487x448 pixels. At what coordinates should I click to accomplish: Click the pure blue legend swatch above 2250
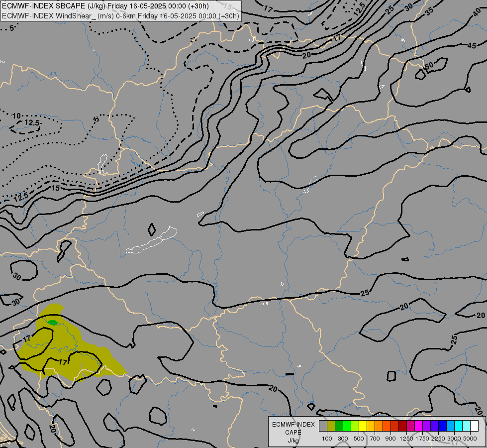[443, 426]
